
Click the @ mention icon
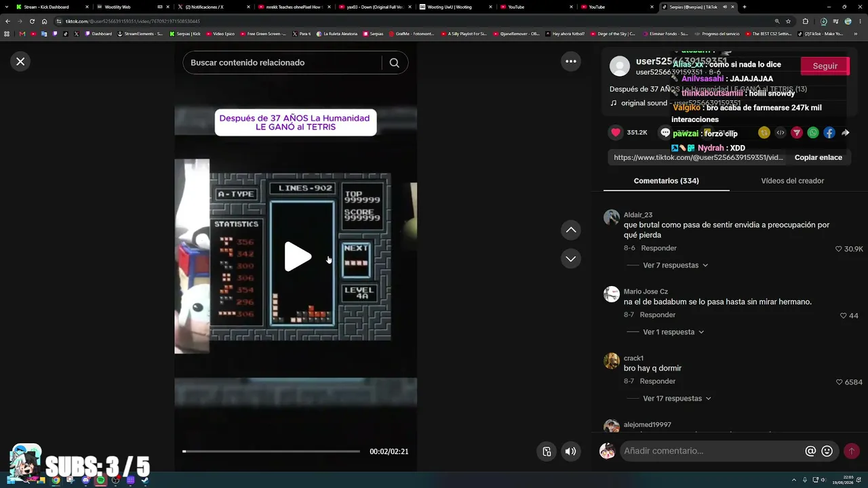click(810, 451)
